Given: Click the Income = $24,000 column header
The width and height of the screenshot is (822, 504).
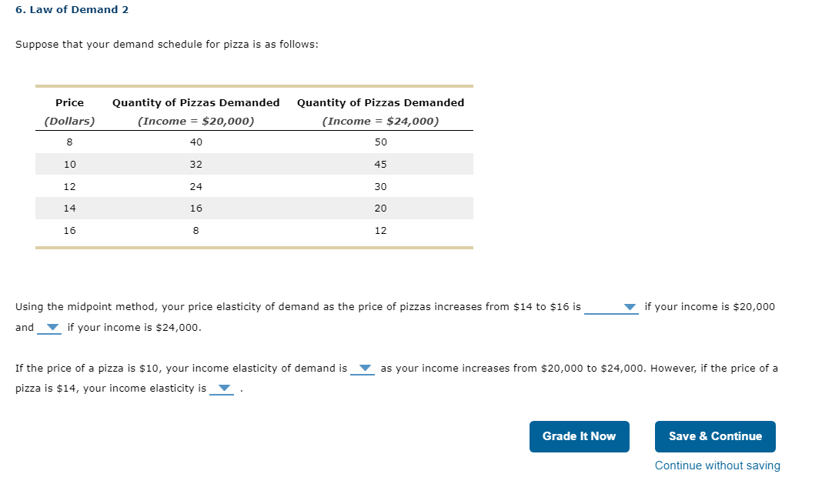Looking at the screenshot, I should click(x=380, y=121).
